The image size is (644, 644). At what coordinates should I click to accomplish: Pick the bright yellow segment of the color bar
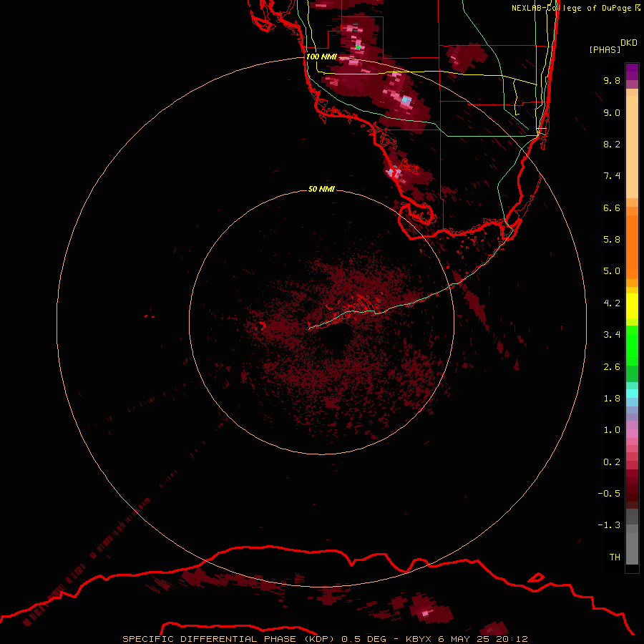click(632, 306)
